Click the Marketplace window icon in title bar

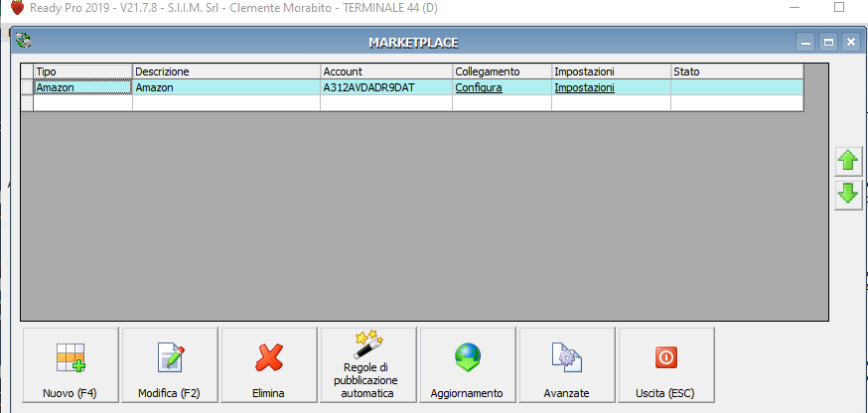click(23, 40)
